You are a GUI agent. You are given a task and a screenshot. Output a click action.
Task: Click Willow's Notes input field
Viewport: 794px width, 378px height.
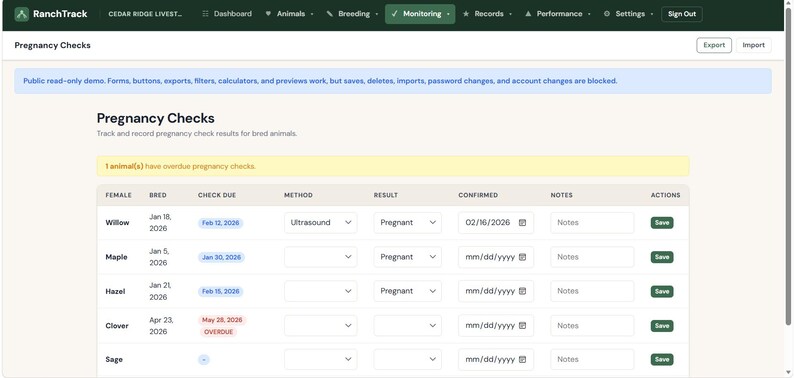pos(592,222)
